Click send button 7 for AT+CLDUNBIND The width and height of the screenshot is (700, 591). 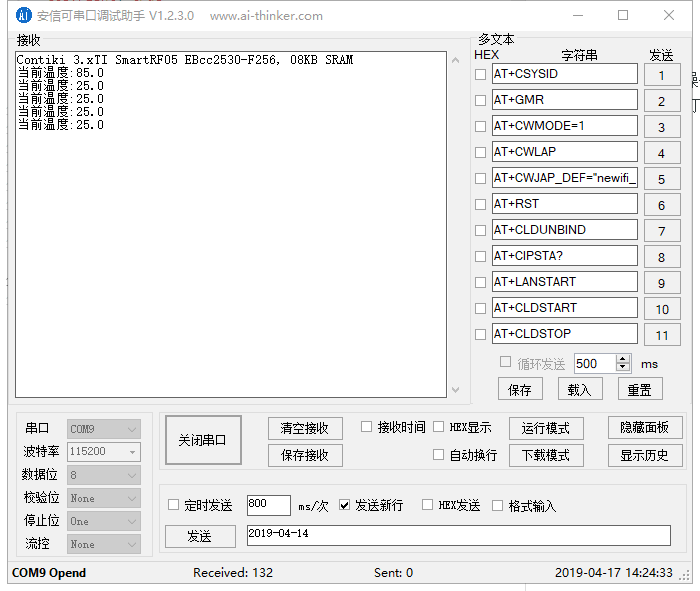click(x=662, y=231)
